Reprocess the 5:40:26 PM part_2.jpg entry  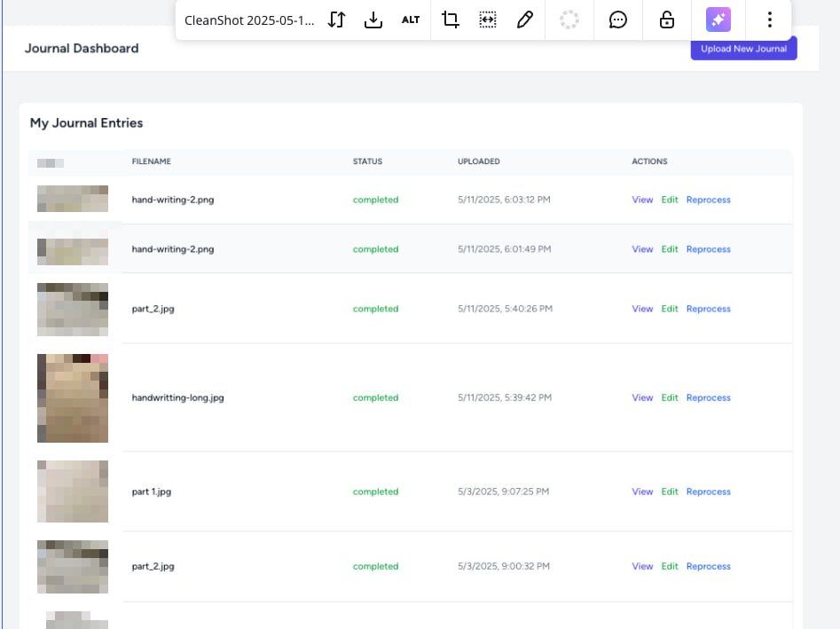tap(708, 309)
